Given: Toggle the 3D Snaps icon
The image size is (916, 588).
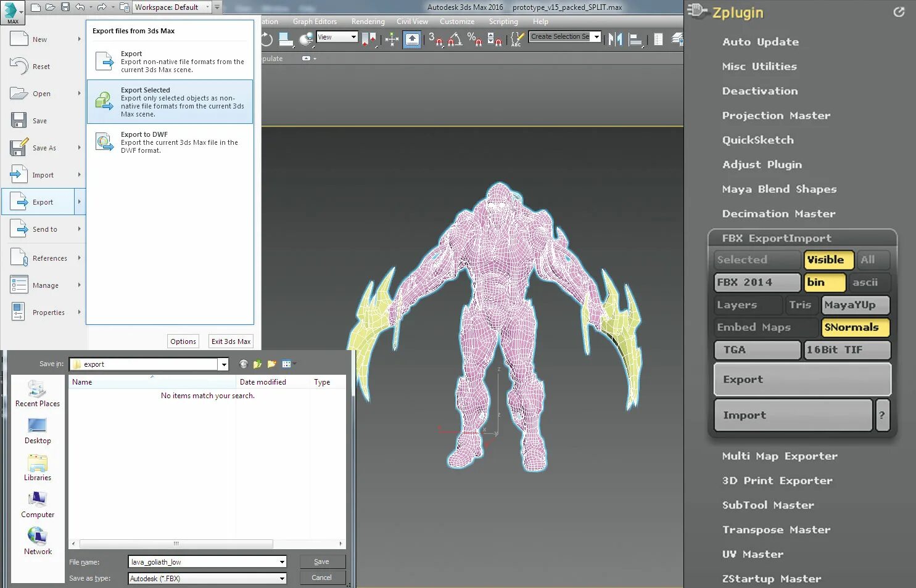Looking at the screenshot, I should pos(435,39).
